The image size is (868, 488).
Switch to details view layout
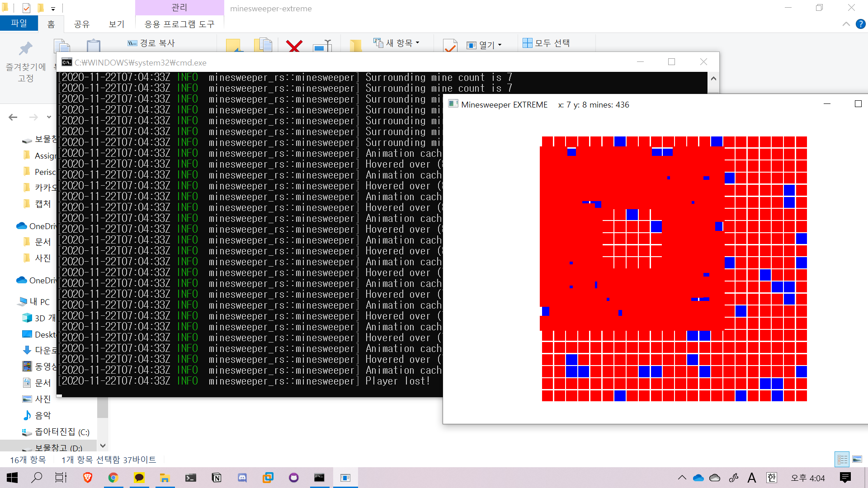(x=842, y=460)
